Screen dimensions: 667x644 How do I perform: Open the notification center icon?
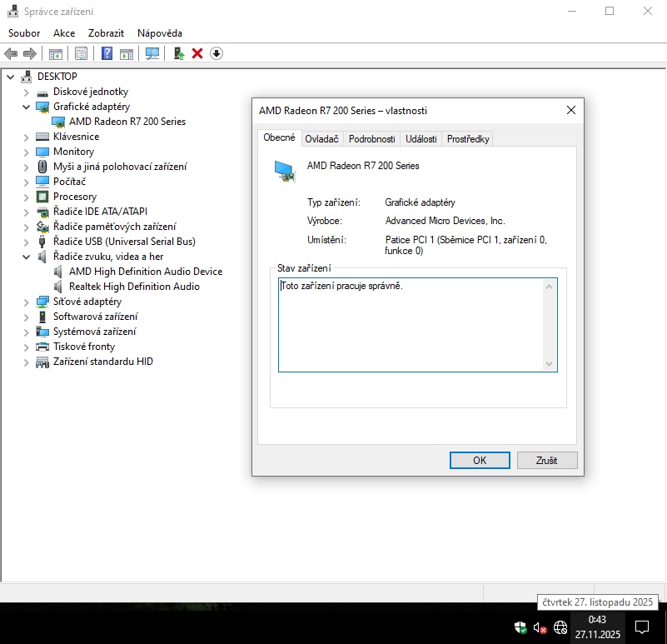642,627
